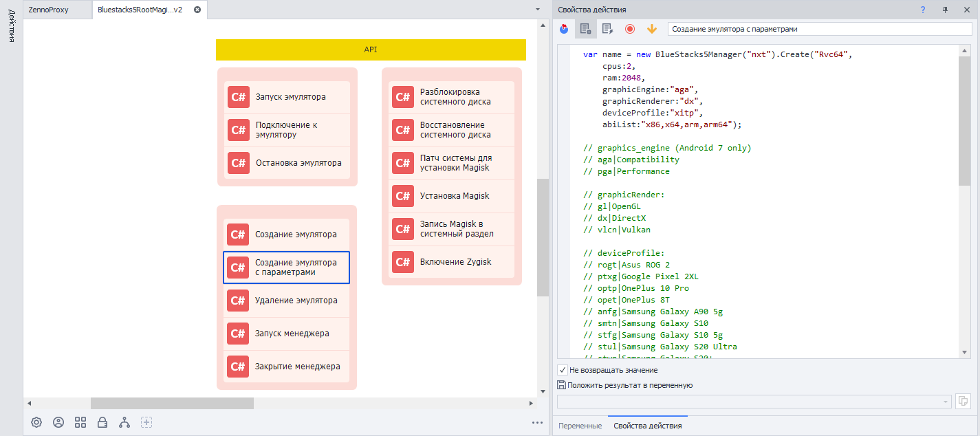Pin the 'Свойства действия' panel
Image resolution: width=980 pixels, height=436 pixels.
pos(945,10)
